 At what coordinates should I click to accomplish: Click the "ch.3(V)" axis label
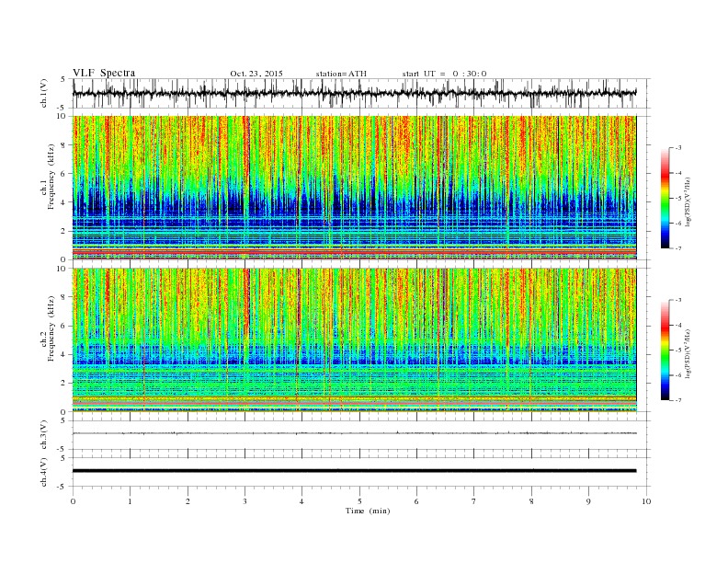pos(44,435)
